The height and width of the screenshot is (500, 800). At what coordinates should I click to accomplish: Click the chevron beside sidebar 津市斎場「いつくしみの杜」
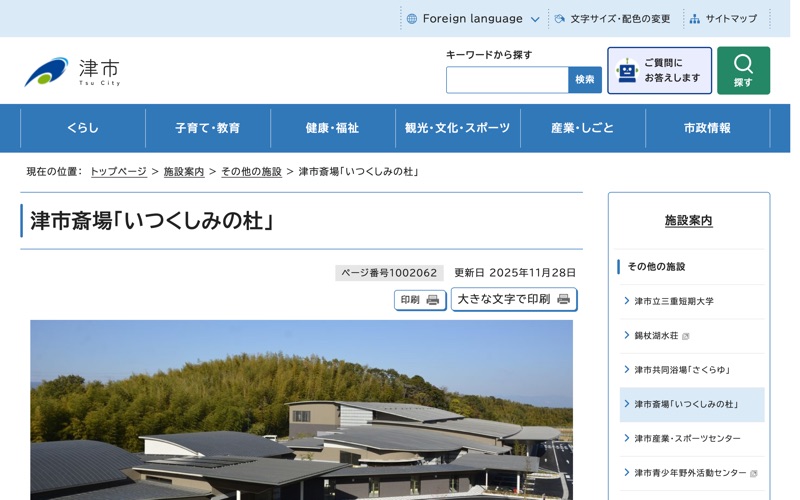pyautogui.click(x=627, y=404)
